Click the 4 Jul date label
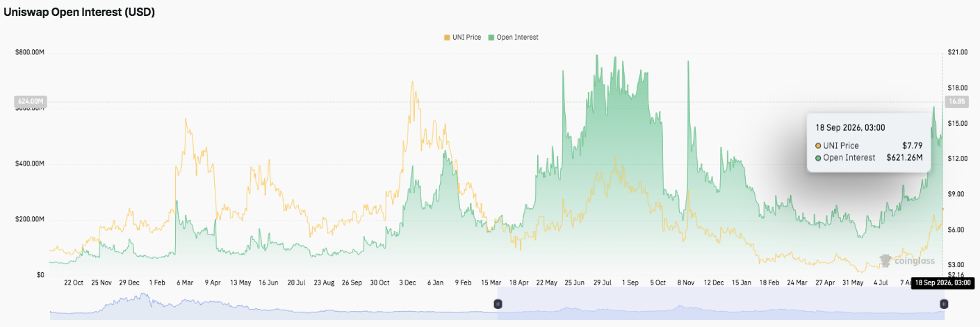980x327 pixels. 880,283
